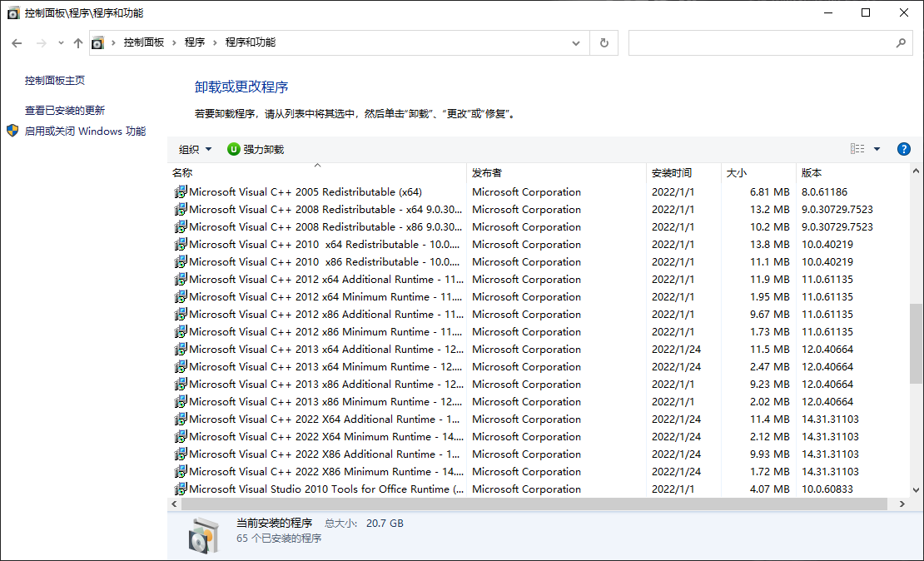
Task: Select Visual Studio 2010 Tools for Office Runtime
Action: click(x=326, y=489)
